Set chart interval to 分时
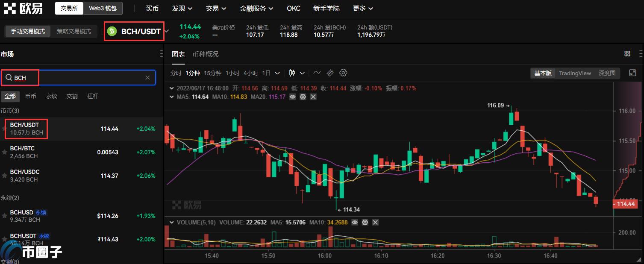 176,73
